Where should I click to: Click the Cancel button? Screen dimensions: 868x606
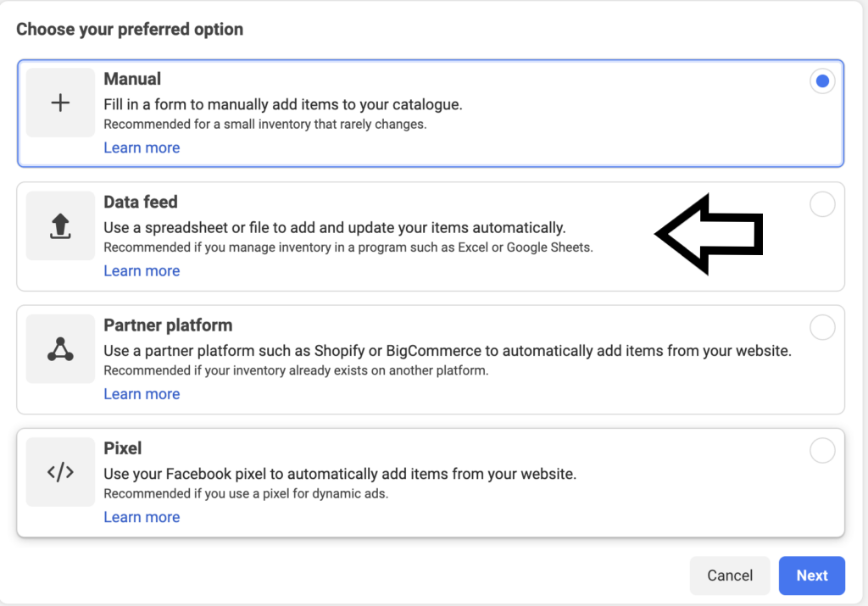pyautogui.click(x=729, y=575)
